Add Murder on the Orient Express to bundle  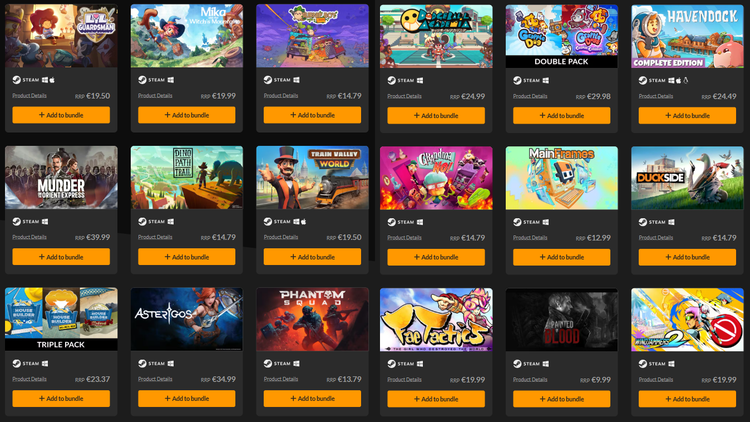(x=61, y=257)
